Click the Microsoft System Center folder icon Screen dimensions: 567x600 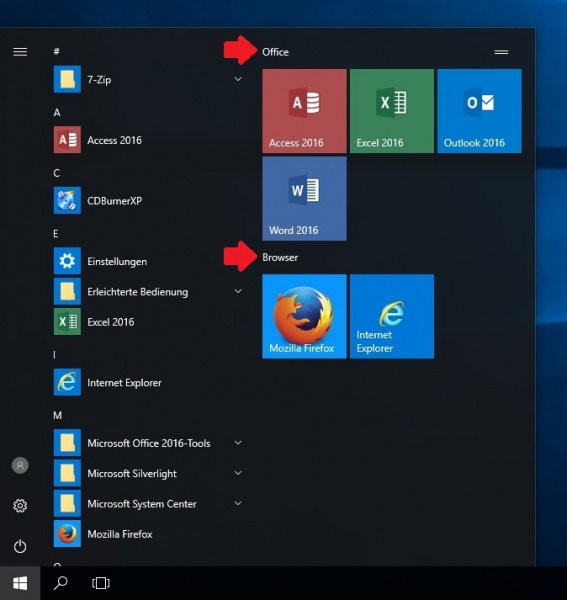pos(67,503)
